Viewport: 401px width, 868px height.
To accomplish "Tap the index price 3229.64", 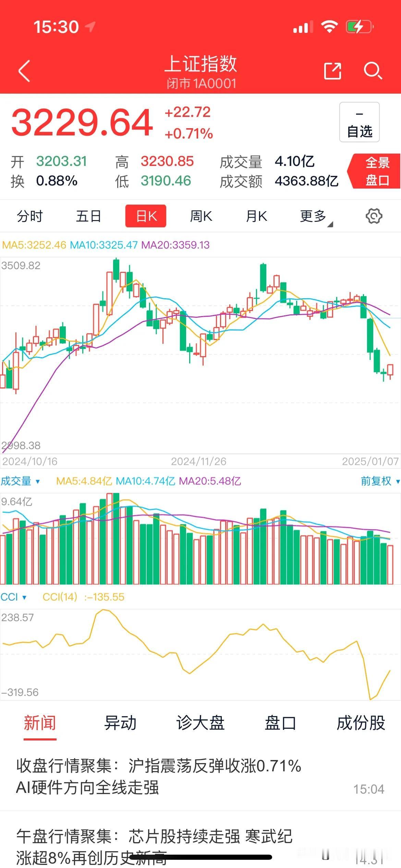I will (x=82, y=122).
